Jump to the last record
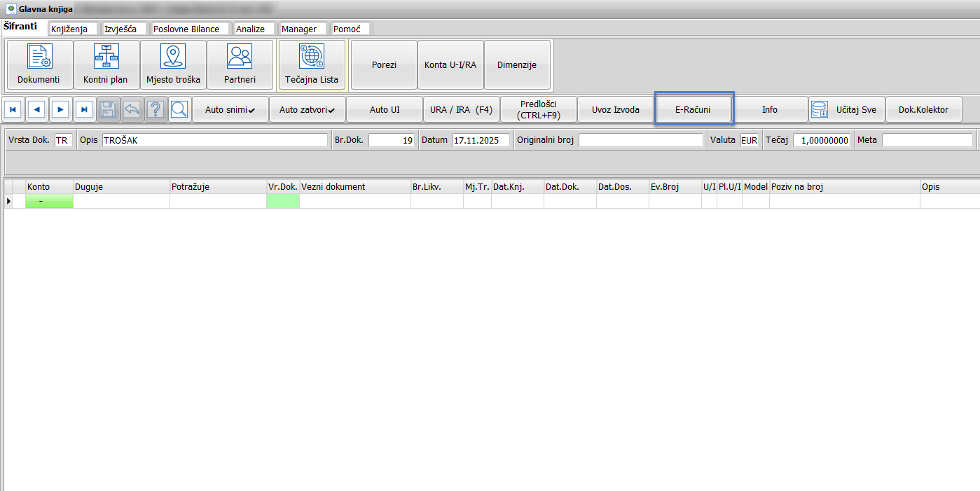980x491 pixels. [x=84, y=110]
